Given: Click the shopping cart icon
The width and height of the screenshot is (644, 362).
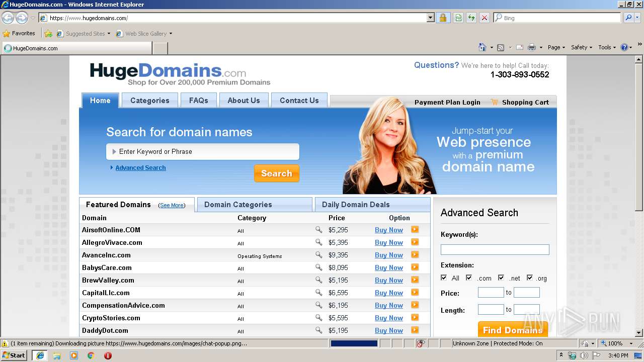Looking at the screenshot, I should [x=494, y=102].
